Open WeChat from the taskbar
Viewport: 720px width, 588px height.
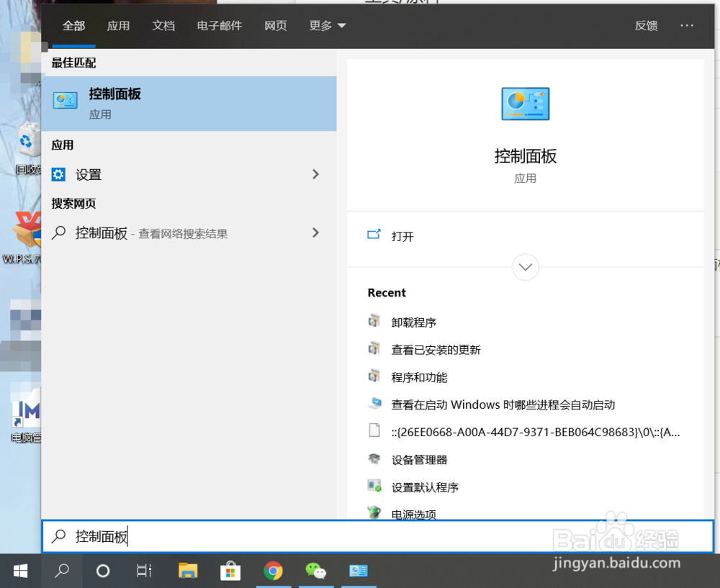[316, 571]
